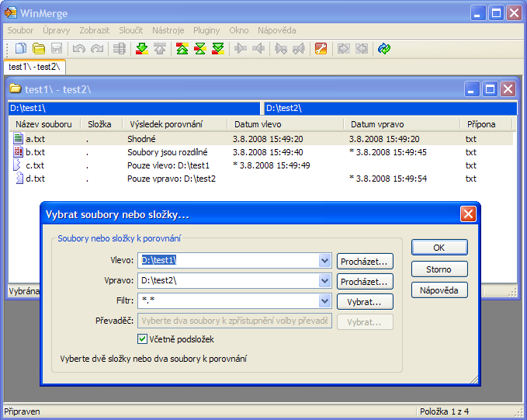
Task: Toggle the Včetně podsložek checkbox
Action: (x=143, y=339)
